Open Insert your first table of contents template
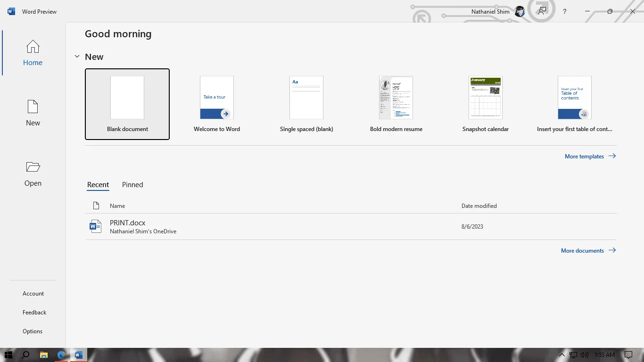 click(x=575, y=104)
